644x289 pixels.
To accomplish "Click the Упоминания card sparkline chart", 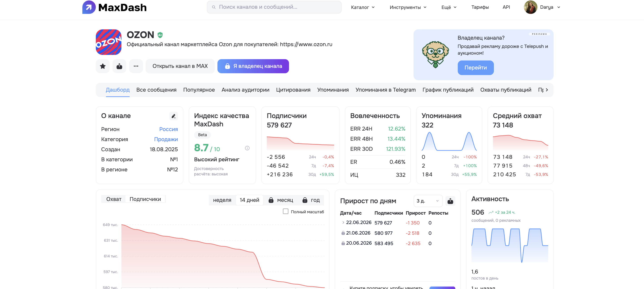I will (449, 142).
